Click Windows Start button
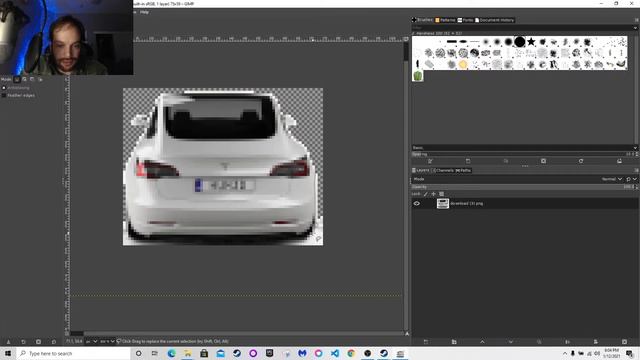This screenshot has width=640, height=360. pyautogui.click(x=8, y=353)
